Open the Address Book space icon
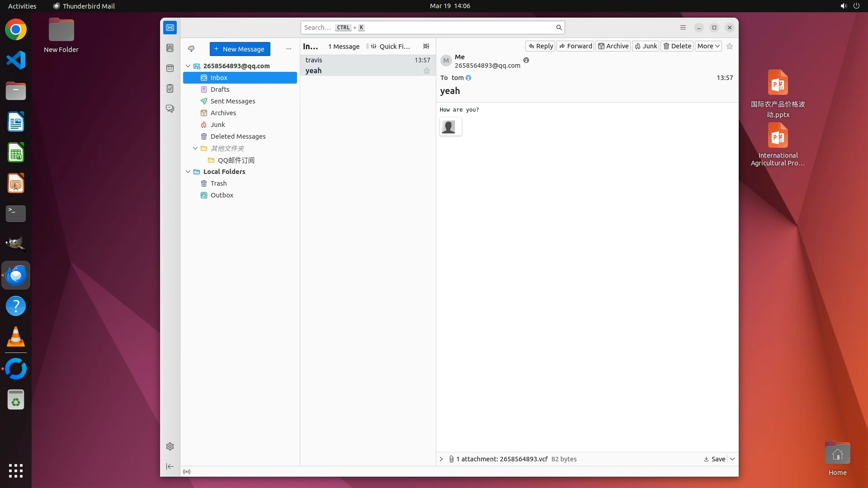 coord(170,48)
